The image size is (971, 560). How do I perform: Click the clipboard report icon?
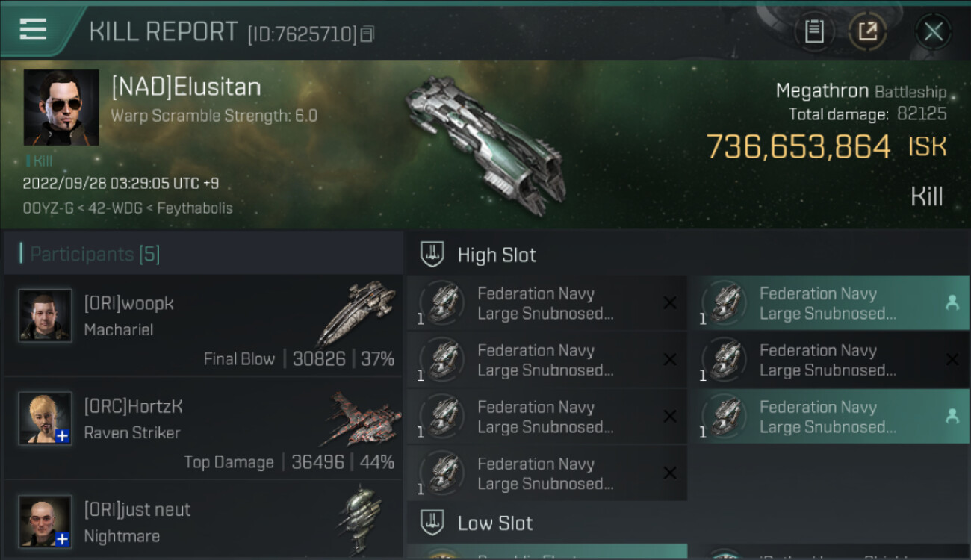[814, 32]
